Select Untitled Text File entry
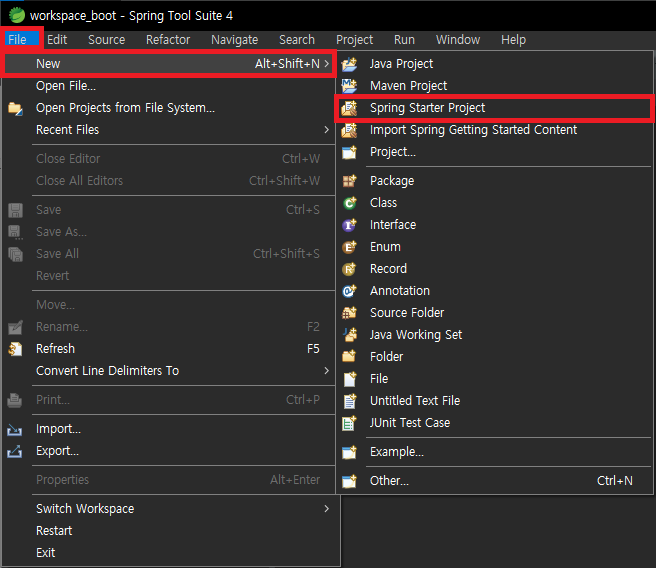Image resolution: width=656 pixels, height=568 pixels. (494, 401)
